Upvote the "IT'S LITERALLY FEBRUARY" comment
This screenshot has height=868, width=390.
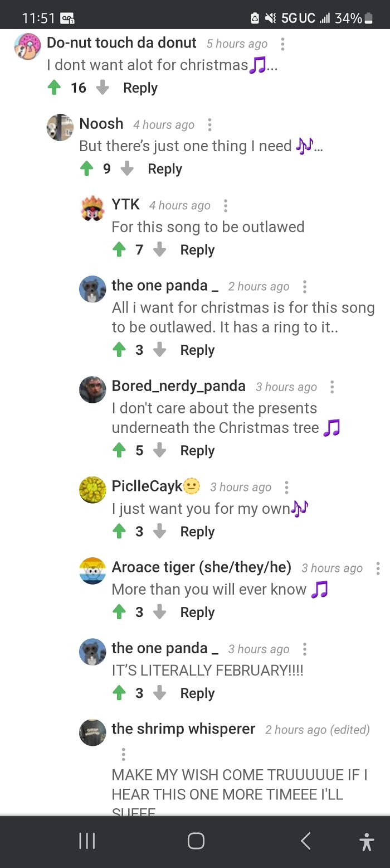tap(119, 693)
